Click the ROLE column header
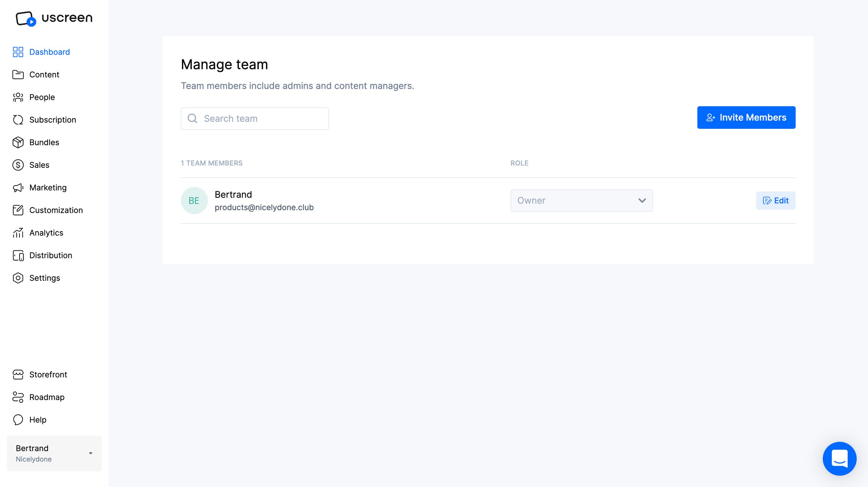 pyautogui.click(x=519, y=163)
